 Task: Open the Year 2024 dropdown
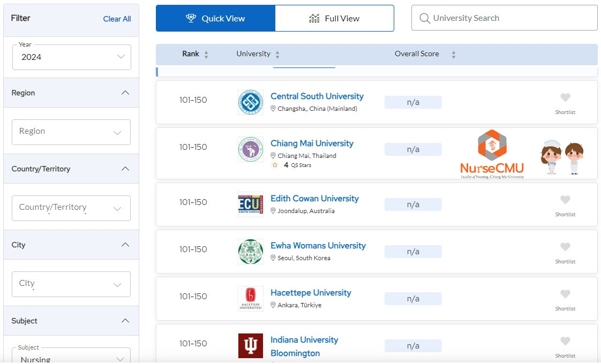point(72,57)
